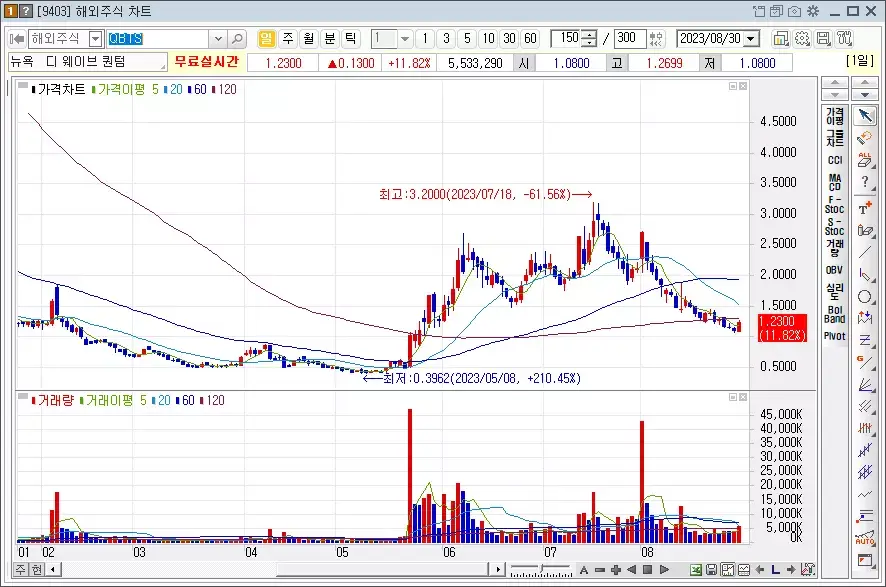This screenshot has height=587, width=886.
Task: Select the weekly 주 period button
Action: coord(288,38)
